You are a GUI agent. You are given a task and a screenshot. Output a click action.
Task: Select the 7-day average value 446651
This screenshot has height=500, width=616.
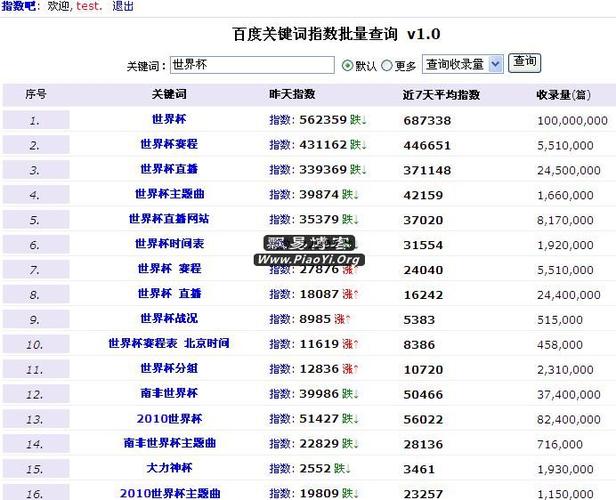click(x=427, y=145)
